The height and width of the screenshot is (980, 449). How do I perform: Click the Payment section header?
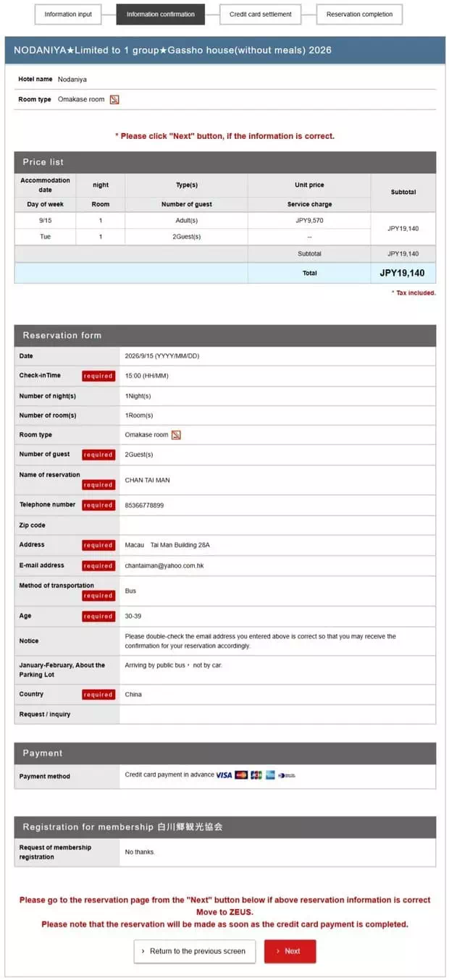pyautogui.click(x=225, y=753)
